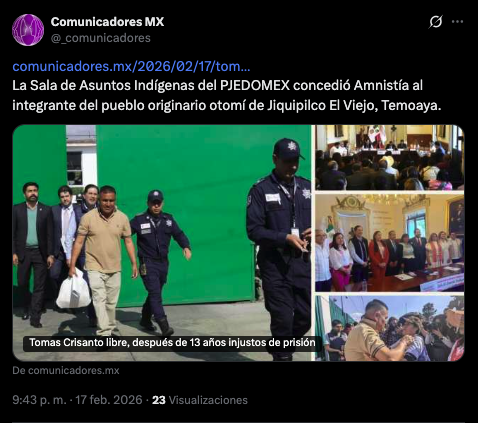View the 23 Visualizaciones count
The width and height of the screenshot is (478, 423).
pos(200,400)
